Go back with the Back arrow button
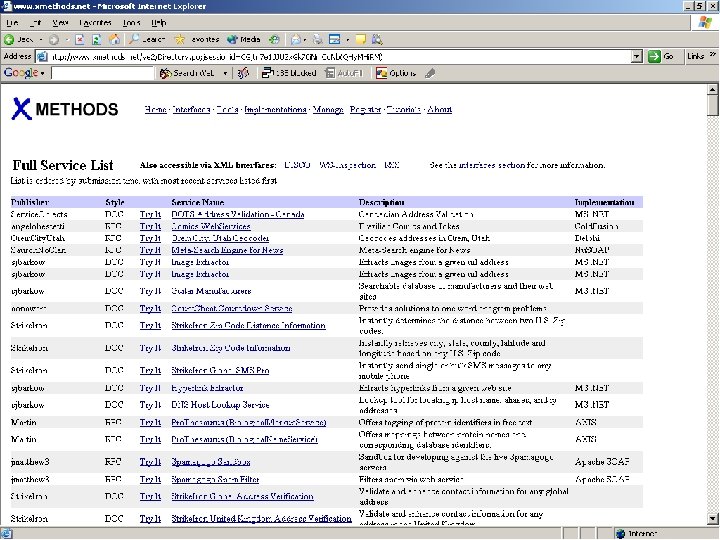The width and height of the screenshot is (720, 540). 19,39
